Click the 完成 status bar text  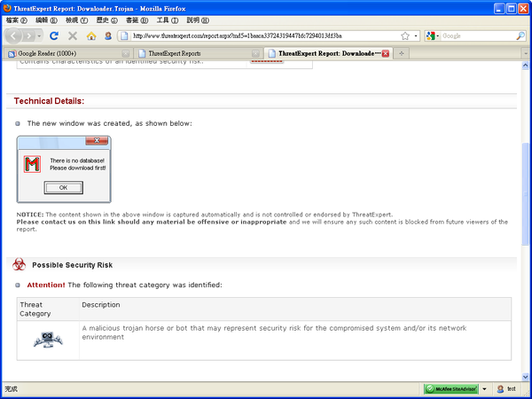pos(12,389)
